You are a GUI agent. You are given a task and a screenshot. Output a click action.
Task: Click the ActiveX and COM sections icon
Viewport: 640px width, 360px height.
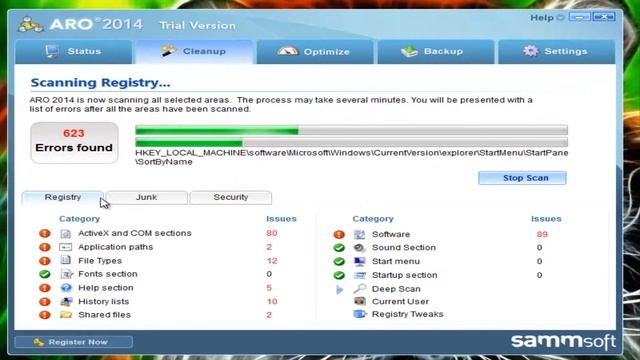(65, 233)
